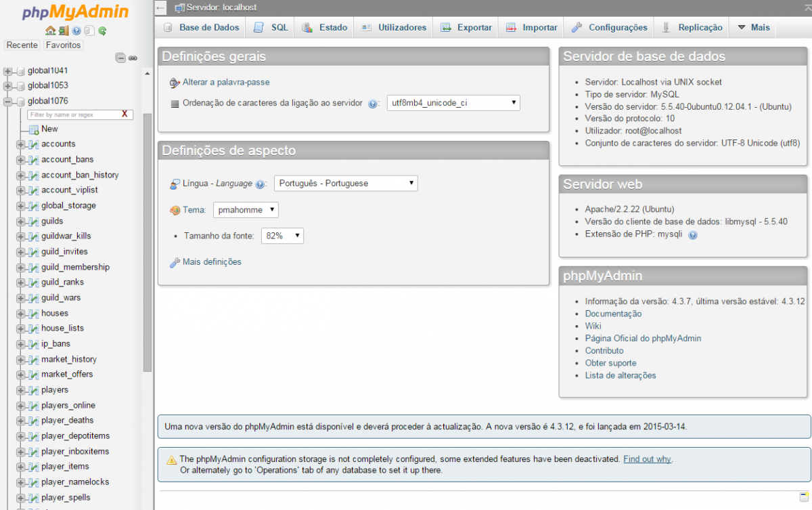812x510 pixels.
Task: Open Página Oficial do phpMyAdmin link
Action: point(643,339)
